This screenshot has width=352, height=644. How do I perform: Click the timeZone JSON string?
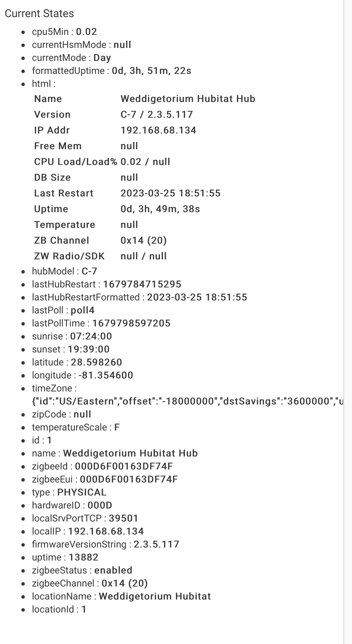tap(187, 401)
